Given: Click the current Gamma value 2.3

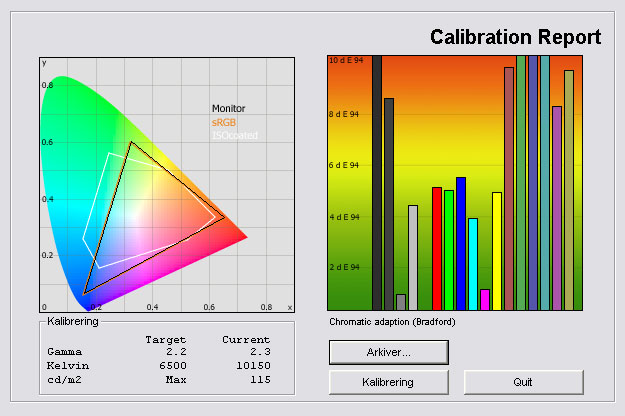Looking at the screenshot, I should [x=260, y=352].
